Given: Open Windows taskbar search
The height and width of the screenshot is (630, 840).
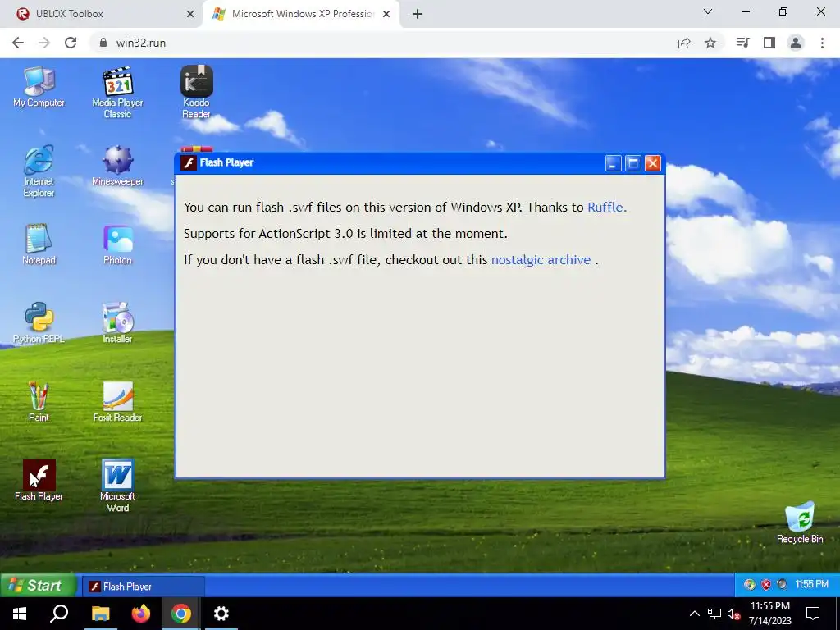Looking at the screenshot, I should (59, 614).
